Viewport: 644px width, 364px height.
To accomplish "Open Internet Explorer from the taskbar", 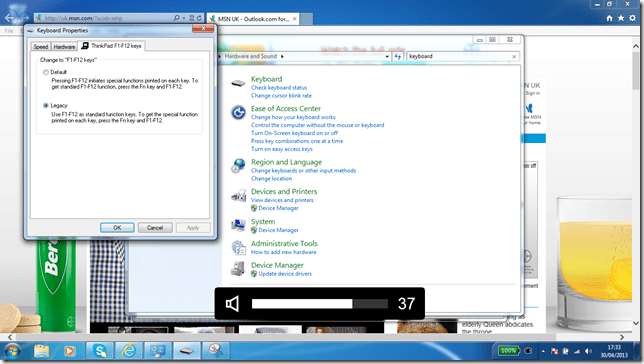I will (x=129, y=351).
